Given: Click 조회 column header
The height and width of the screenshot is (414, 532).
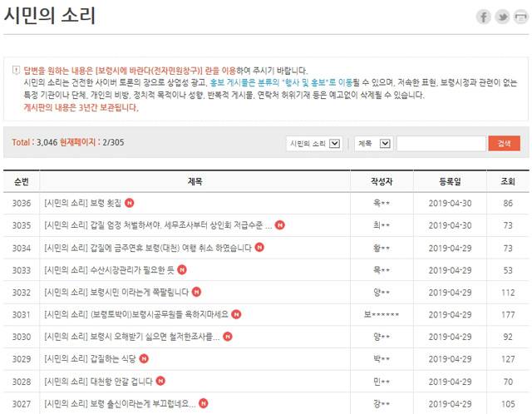Looking at the screenshot, I should point(508,181).
